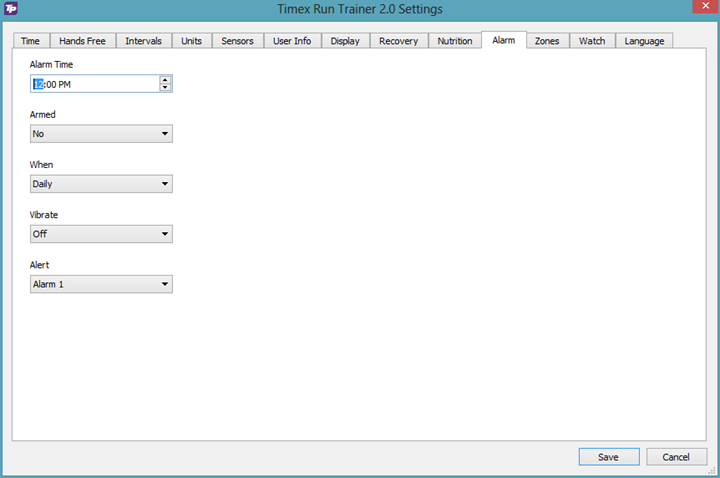720x478 pixels.
Task: Expand the Armed dropdown showing No
Action: 101,134
